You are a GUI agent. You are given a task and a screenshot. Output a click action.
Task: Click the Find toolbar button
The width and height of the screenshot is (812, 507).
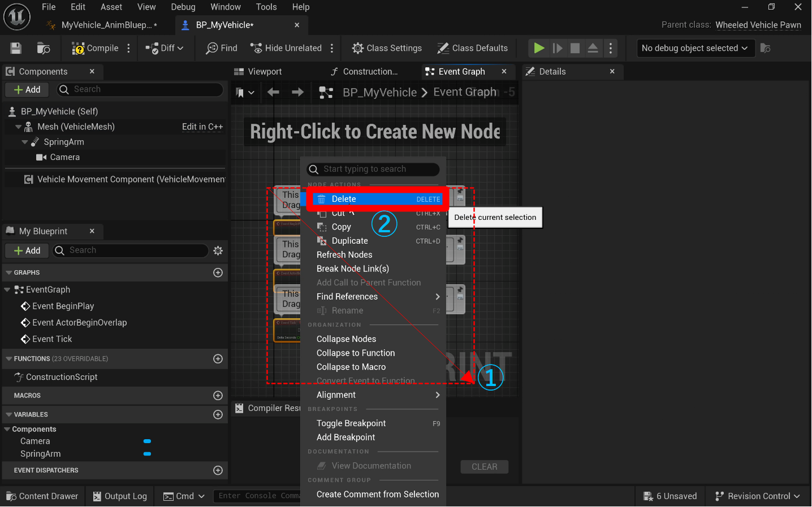(x=222, y=48)
